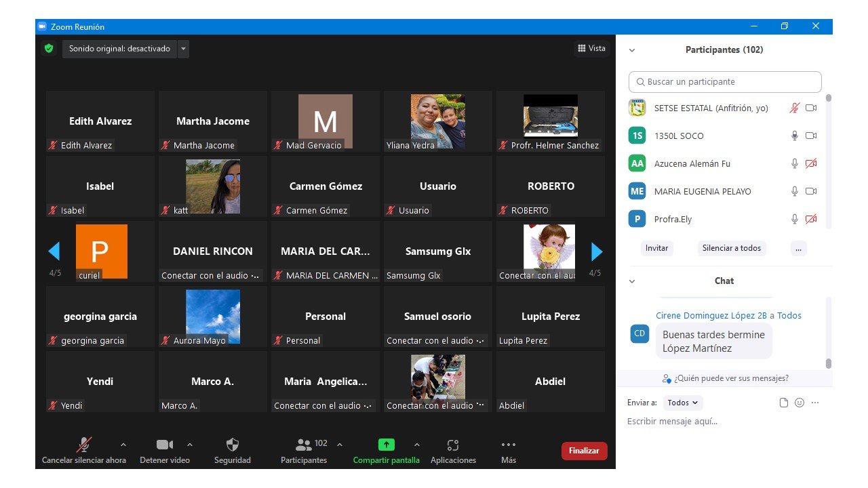Image resolution: width=868 pixels, height=488 pixels.
Task: Toggle Sonido original desactivado button
Action: [119, 49]
